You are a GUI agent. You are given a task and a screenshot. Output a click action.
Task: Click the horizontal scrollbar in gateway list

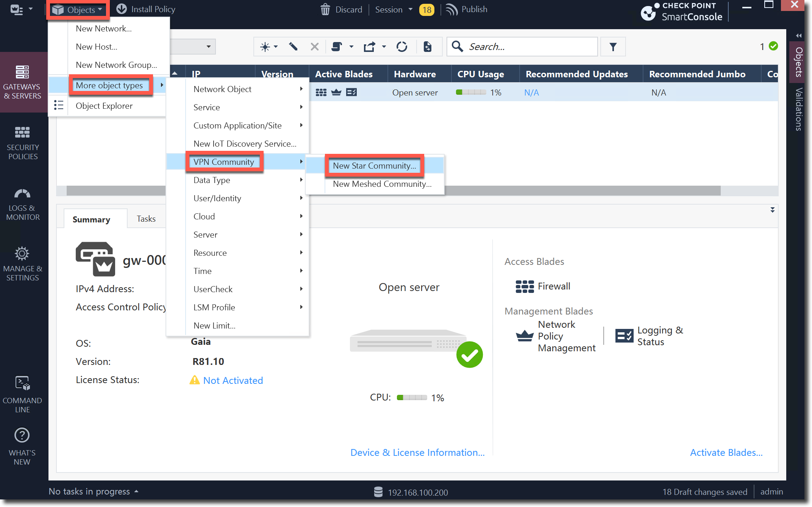568,191
